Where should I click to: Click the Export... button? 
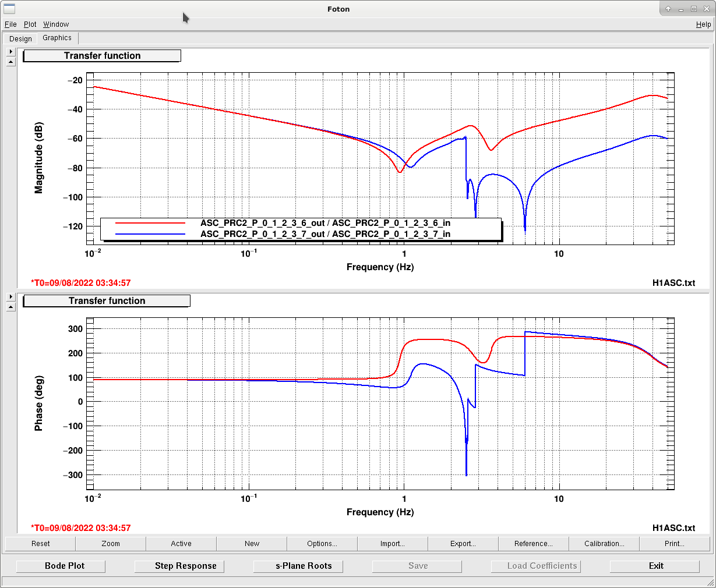(463, 544)
